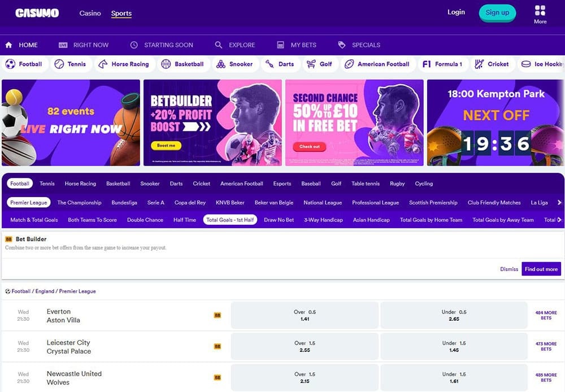
Task: Select The Championship league tab
Action: click(x=79, y=202)
